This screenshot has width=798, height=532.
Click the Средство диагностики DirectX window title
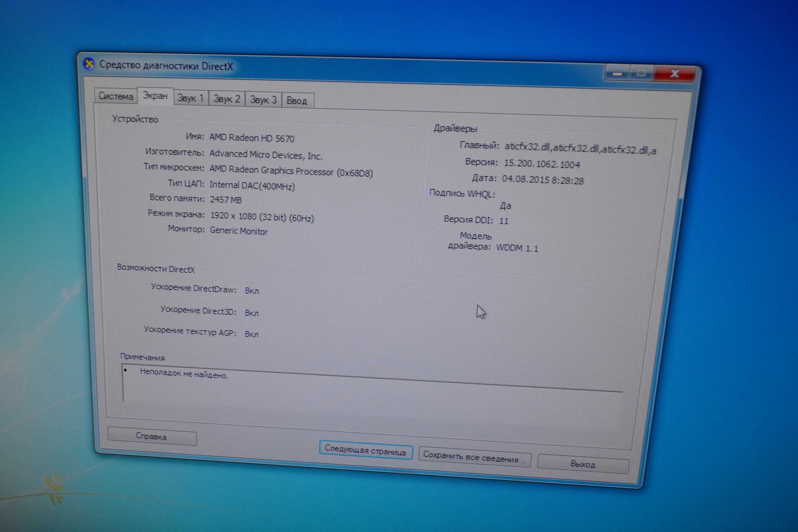coord(166,66)
